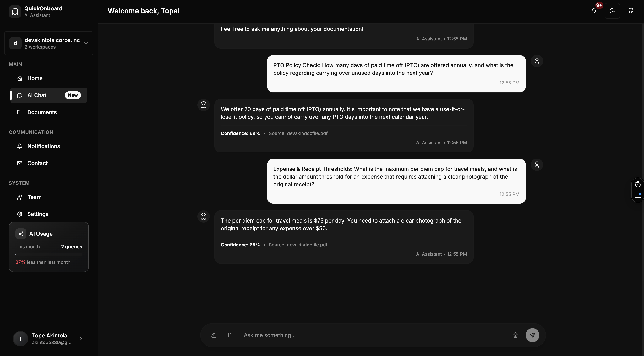Viewport: 644px width, 356px height.
Task: Open the Documents section
Action: (42, 112)
